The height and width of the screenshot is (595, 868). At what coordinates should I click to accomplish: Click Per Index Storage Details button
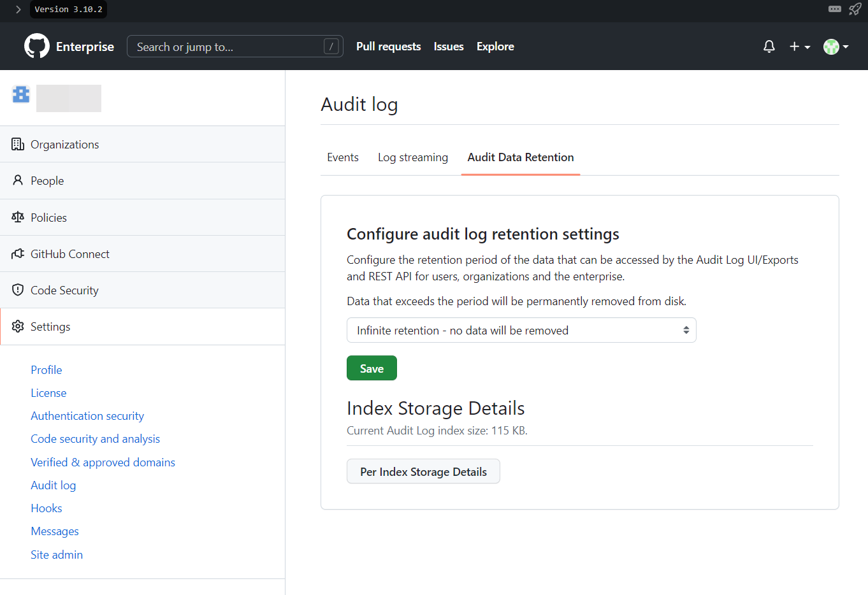(423, 471)
